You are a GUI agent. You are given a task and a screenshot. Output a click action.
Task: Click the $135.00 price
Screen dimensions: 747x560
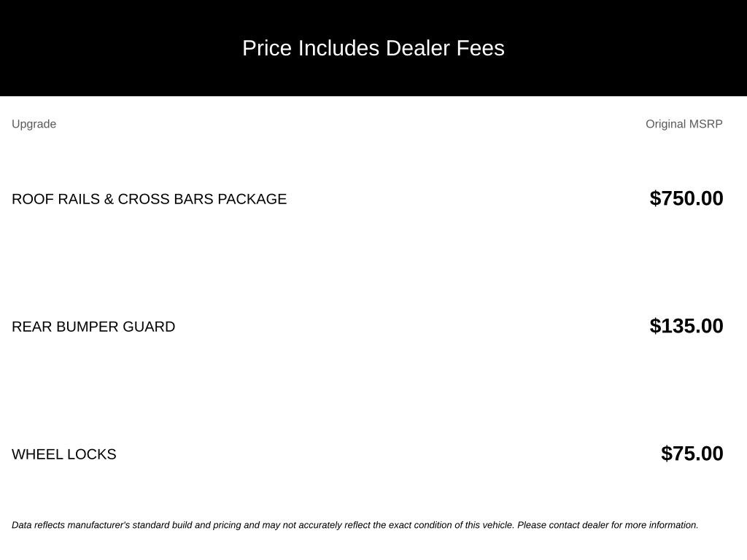(686, 326)
